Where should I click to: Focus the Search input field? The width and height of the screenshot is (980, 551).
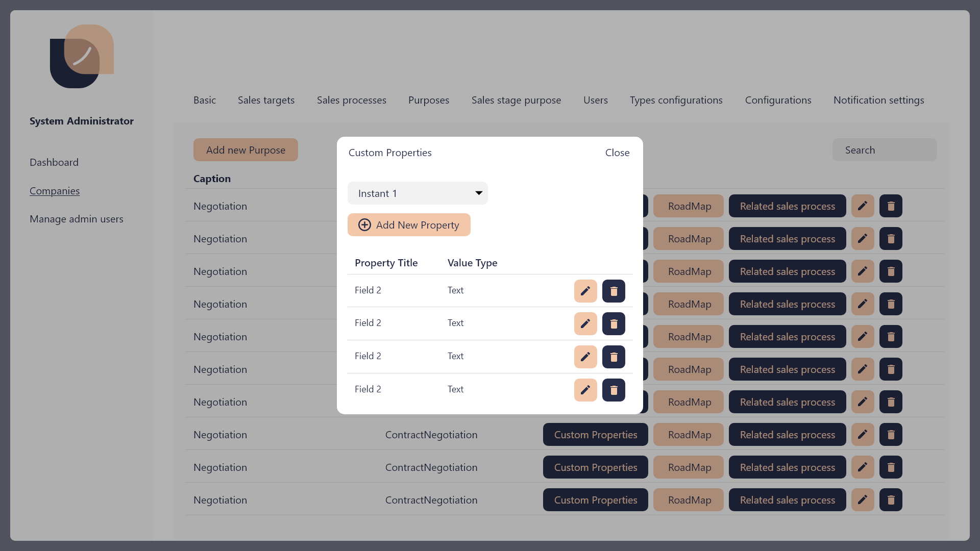(x=884, y=150)
